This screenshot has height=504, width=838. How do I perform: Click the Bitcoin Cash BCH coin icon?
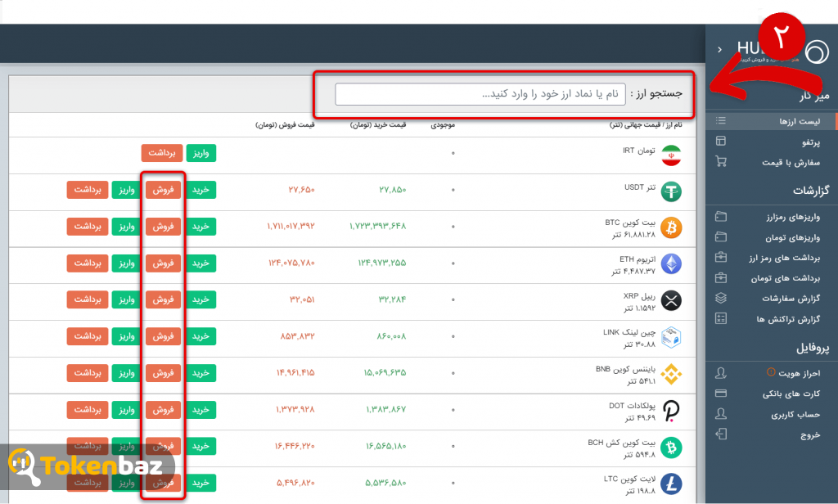pos(671,448)
